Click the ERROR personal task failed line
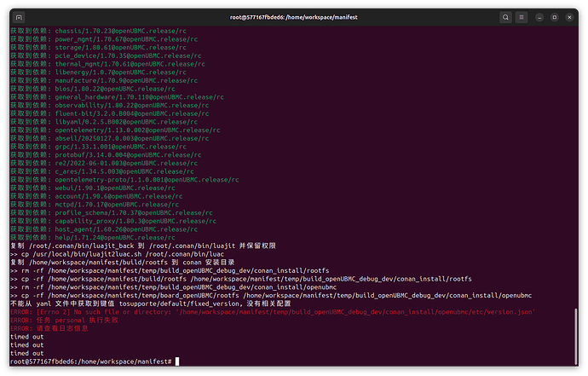Screen dimensions: 588x376 pyautogui.click(x=64, y=320)
